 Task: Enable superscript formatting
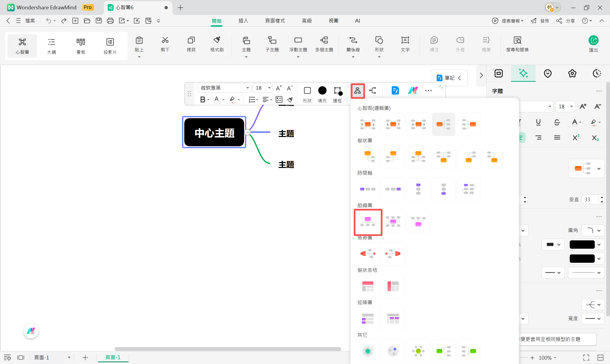tap(576, 137)
